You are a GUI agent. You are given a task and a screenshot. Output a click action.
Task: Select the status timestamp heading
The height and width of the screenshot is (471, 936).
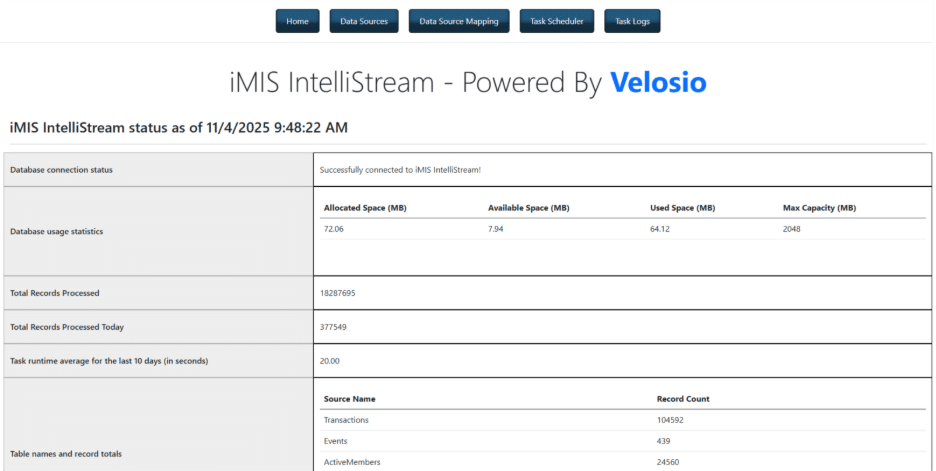coord(179,127)
